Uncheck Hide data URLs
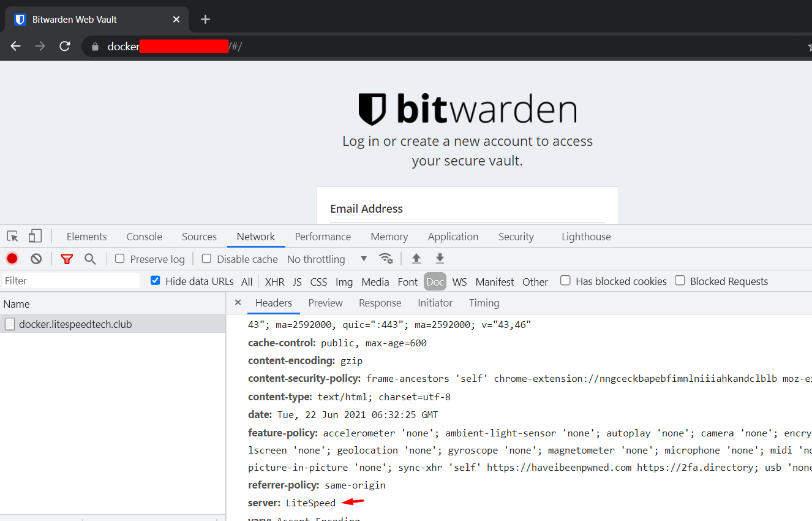This screenshot has width=812, height=521. point(156,281)
